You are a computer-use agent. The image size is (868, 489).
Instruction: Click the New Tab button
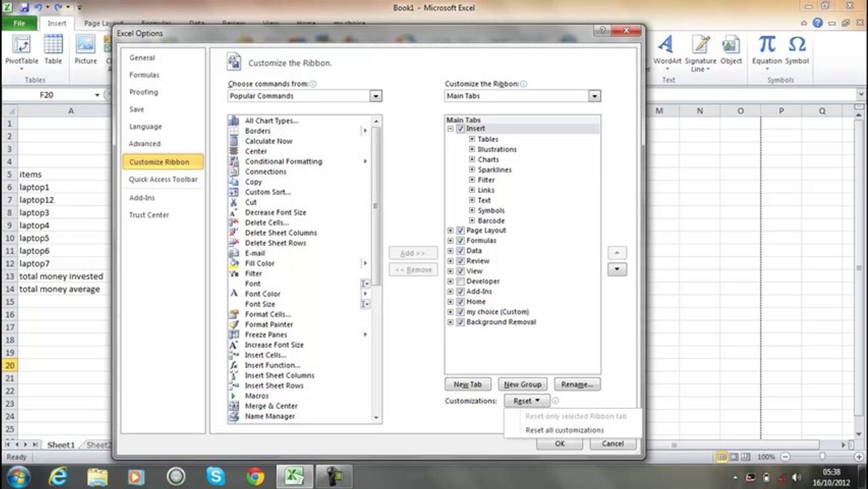coord(468,384)
